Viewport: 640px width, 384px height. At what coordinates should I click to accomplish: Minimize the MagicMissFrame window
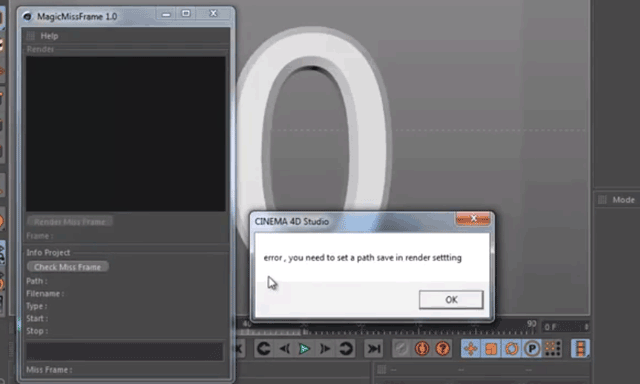point(166,14)
